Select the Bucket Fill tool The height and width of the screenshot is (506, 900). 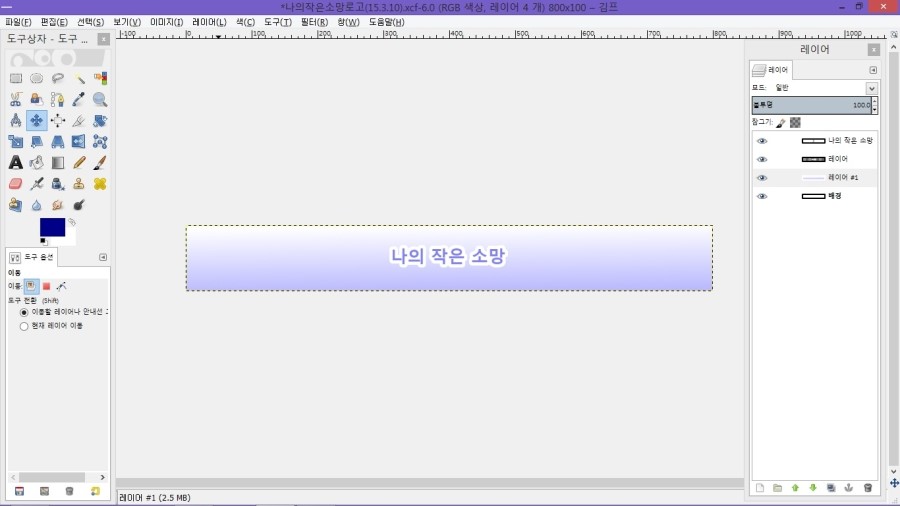pos(37,163)
